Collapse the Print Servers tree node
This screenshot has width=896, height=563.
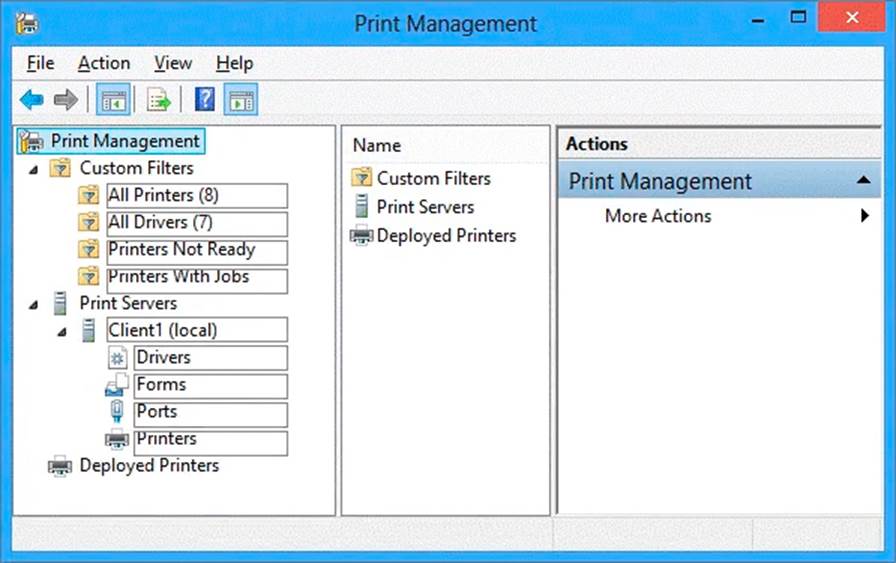[x=34, y=305]
